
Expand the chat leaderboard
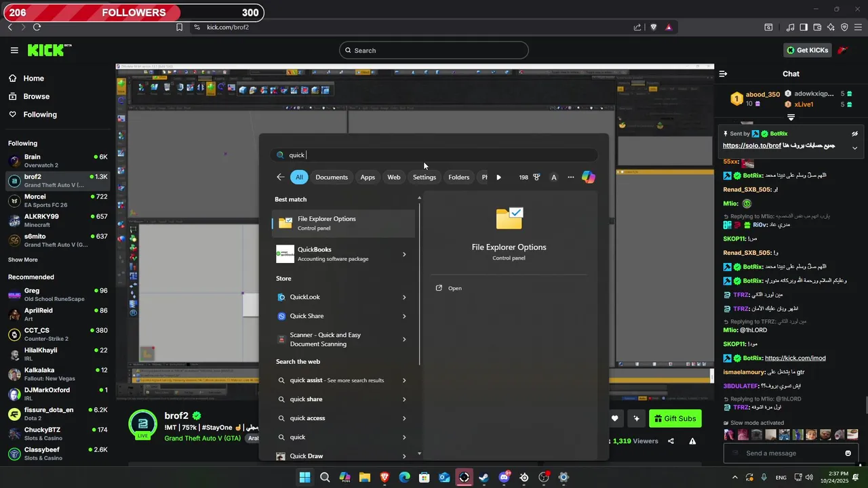pyautogui.click(x=791, y=118)
